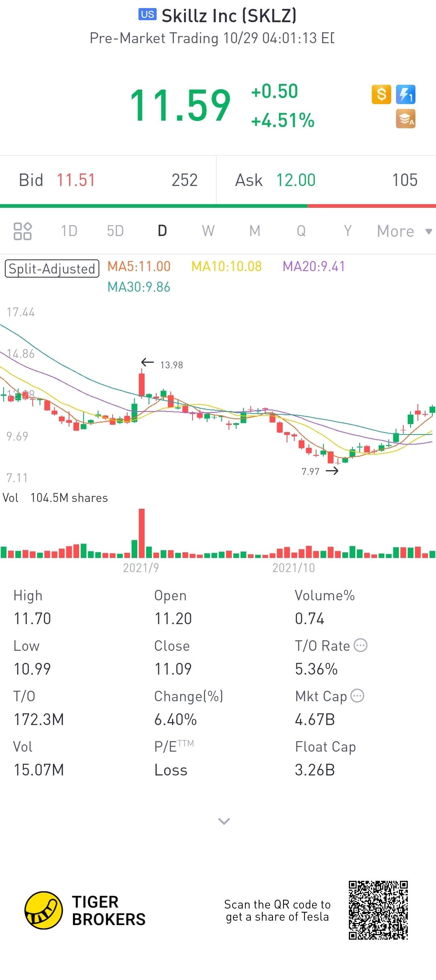The width and height of the screenshot is (436, 980).
Task: Tap the P/E TTM value Loss
Action: (171, 770)
